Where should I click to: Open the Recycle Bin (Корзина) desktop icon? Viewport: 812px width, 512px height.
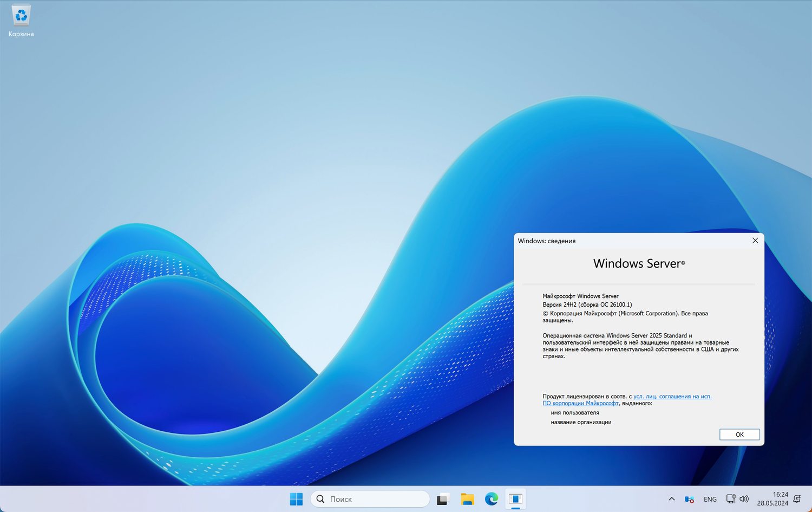[21, 22]
